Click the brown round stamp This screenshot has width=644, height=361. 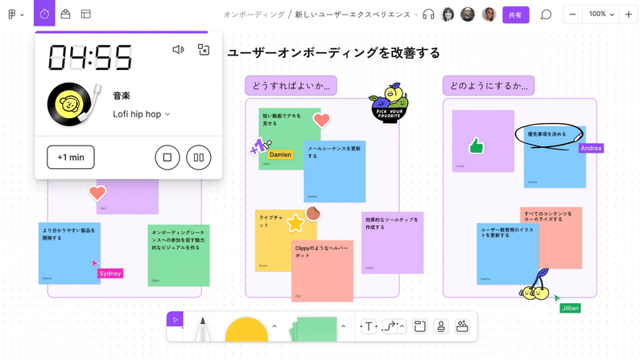pyautogui.click(x=313, y=213)
